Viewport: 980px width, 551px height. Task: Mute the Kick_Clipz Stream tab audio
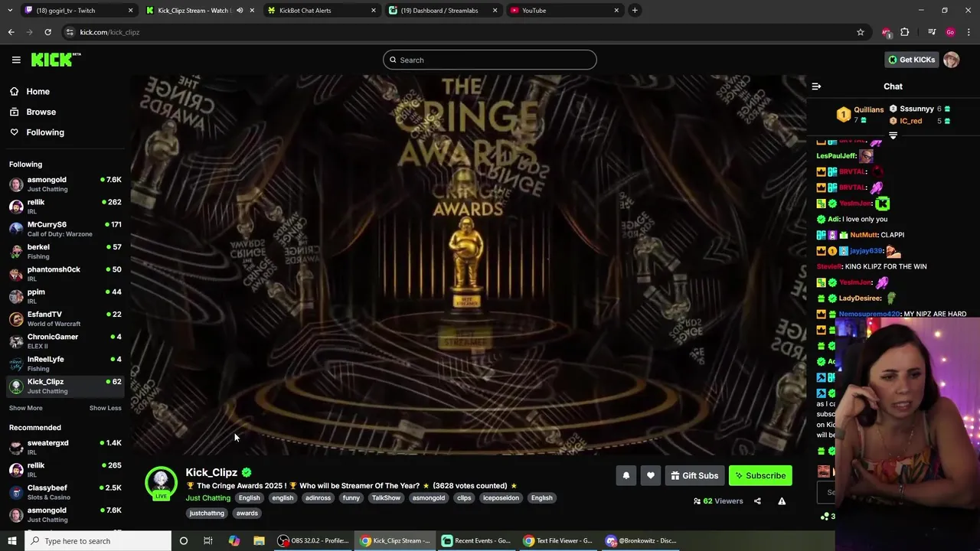point(240,10)
